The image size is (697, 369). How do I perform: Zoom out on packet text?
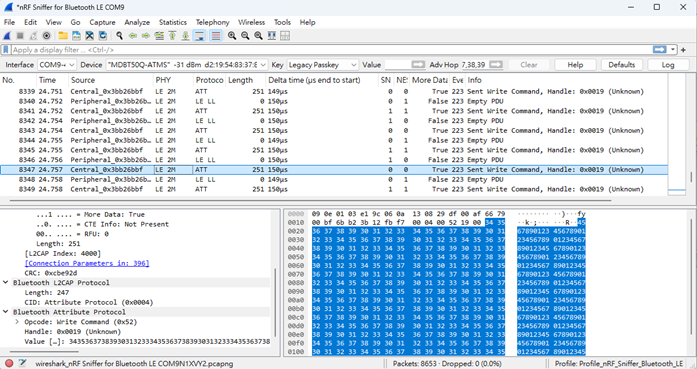pos(245,36)
